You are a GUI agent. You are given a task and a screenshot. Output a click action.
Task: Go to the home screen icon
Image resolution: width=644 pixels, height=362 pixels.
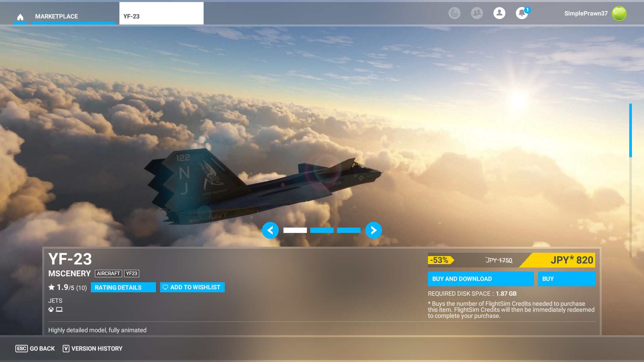pos(20,16)
